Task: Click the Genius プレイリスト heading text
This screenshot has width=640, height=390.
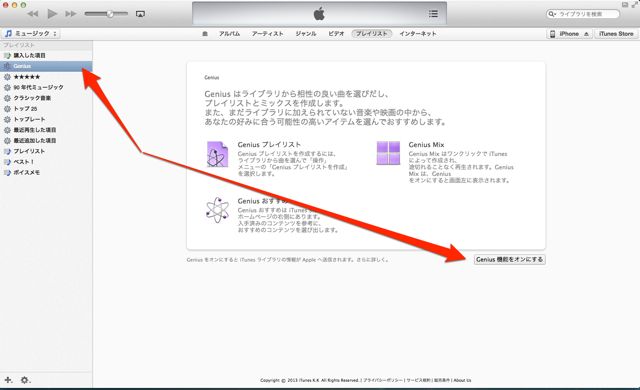Action: [x=269, y=144]
